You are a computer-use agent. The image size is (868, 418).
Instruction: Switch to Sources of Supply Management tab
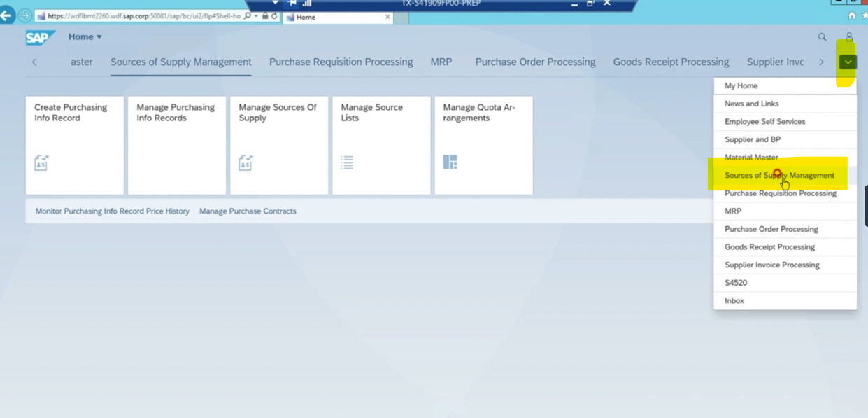pyautogui.click(x=180, y=62)
